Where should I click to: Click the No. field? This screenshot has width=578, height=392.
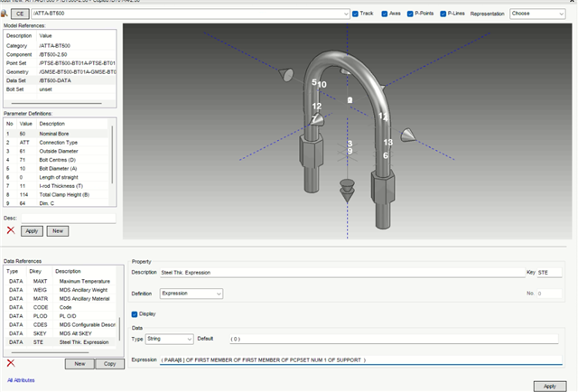[x=549, y=294]
